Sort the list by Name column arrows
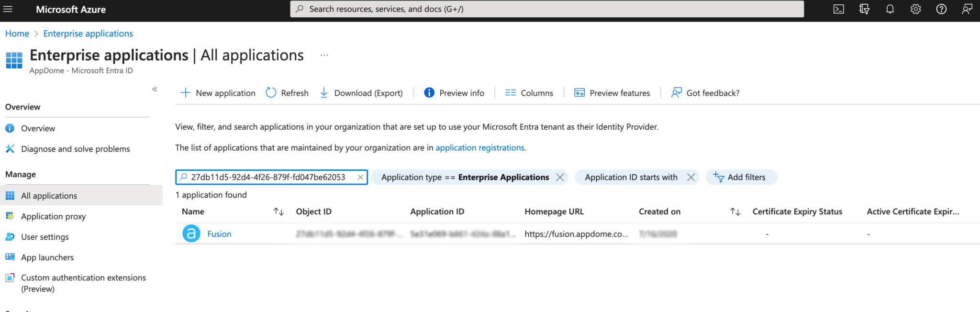980x312 pixels. click(278, 212)
